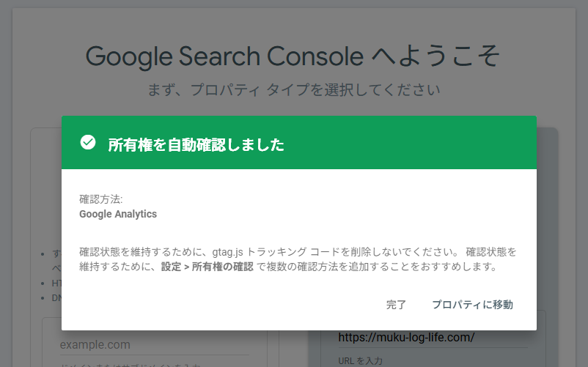Click the URL を入力 hint label
This screenshot has height=367, width=588.
pyautogui.click(x=360, y=360)
